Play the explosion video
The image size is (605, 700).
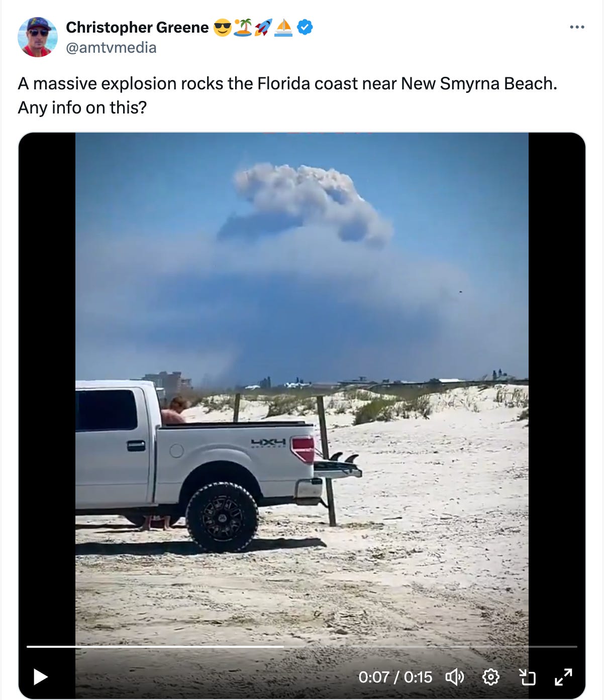tap(41, 677)
